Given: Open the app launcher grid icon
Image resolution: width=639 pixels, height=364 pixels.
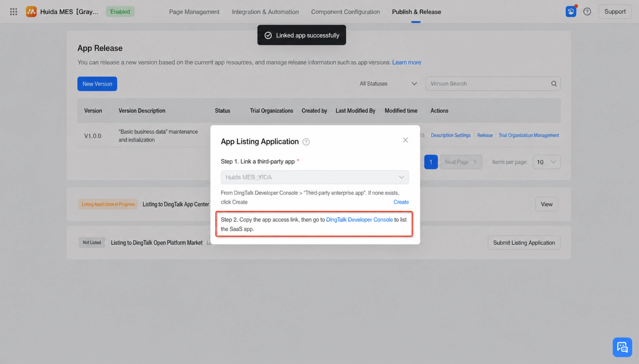Looking at the screenshot, I should [x=13, y=11].
